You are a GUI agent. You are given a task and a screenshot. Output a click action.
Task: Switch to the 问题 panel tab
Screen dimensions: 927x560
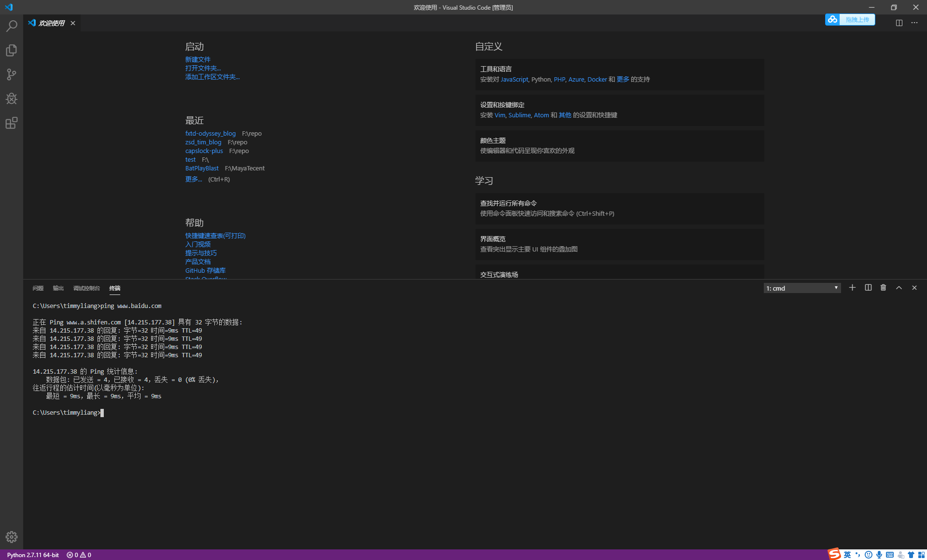coord(38,288)
